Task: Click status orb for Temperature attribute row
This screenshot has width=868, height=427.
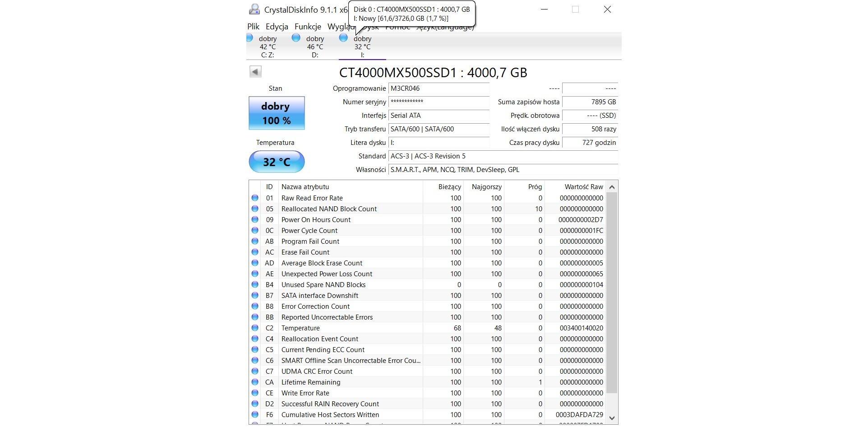Action: (255, 328)
